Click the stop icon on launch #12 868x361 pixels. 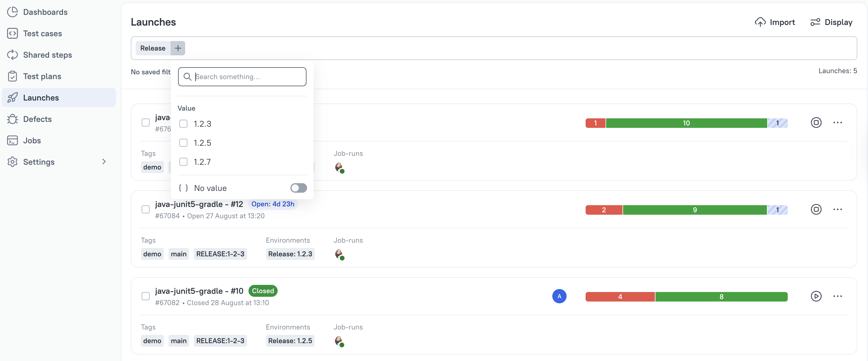pyautogui.click(x=816, y=209)
